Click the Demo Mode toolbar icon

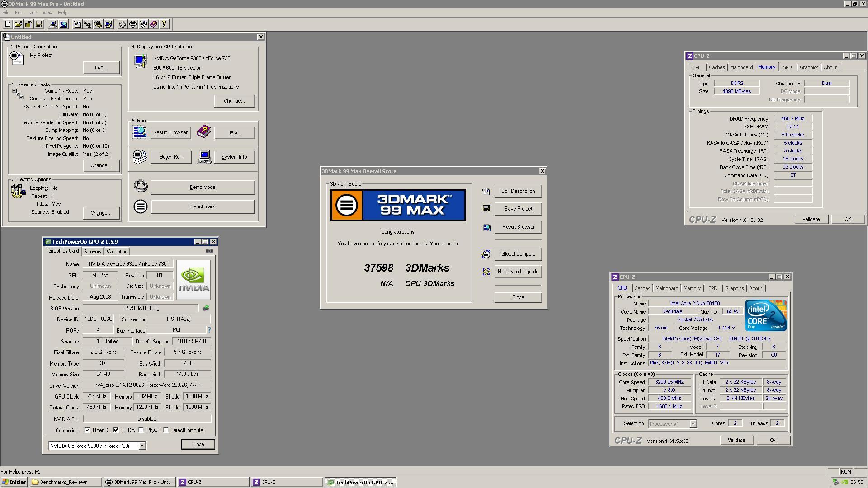coord(123,24)
